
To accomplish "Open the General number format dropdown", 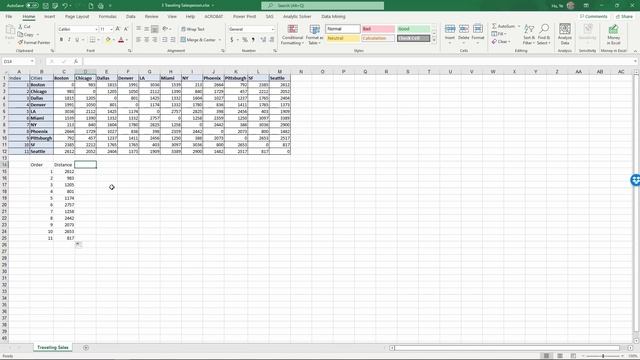I will pos(273,29).
